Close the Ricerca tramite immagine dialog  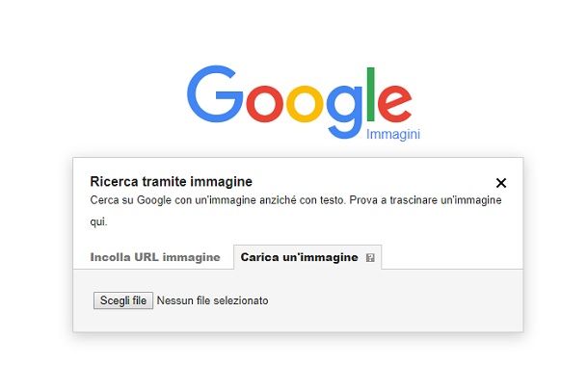pos(500,183)
